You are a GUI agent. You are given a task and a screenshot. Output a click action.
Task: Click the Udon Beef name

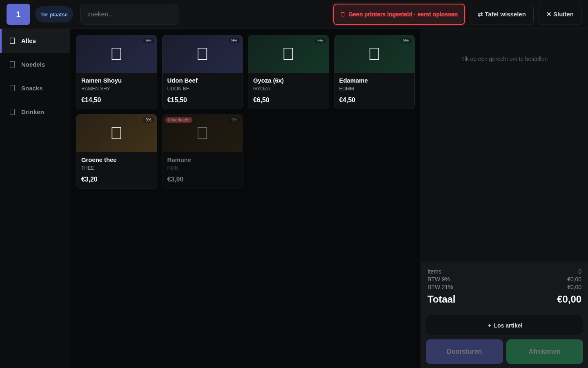coord(182,81)
